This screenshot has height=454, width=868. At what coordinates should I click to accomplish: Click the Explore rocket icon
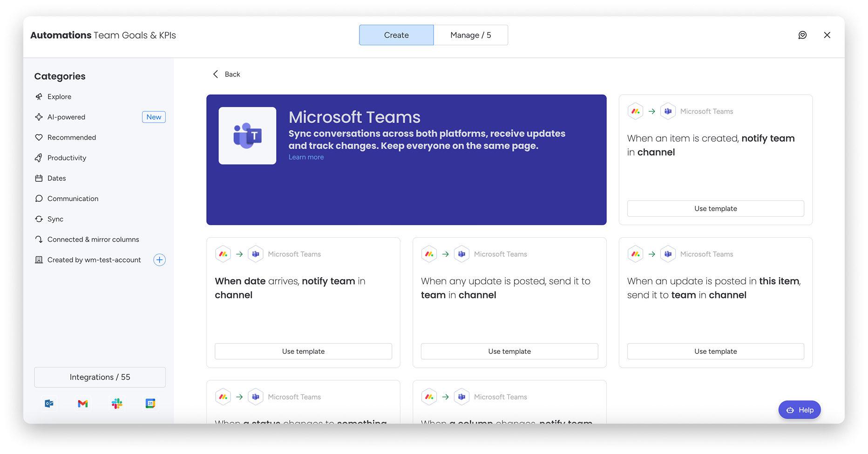click(39, 96)
